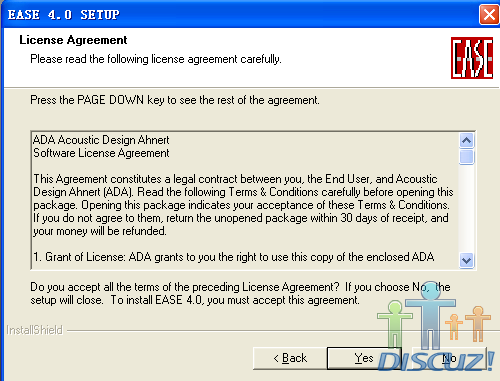Close the EASE 4.0 SETUP window
This screenshot has width=500, height=381.
(x=489, y=15)
